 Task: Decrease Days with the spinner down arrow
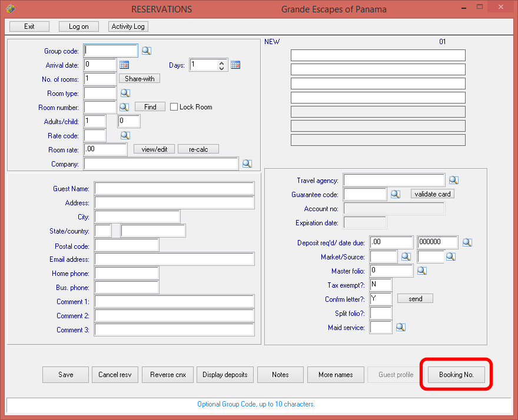(x=221, y=68)
